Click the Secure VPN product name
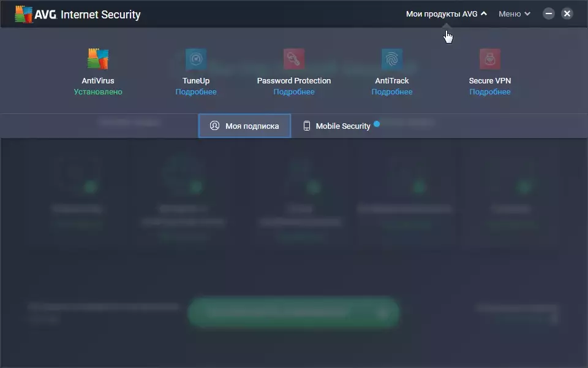This screenshot has height=368, width=588. tap(490, 81)
